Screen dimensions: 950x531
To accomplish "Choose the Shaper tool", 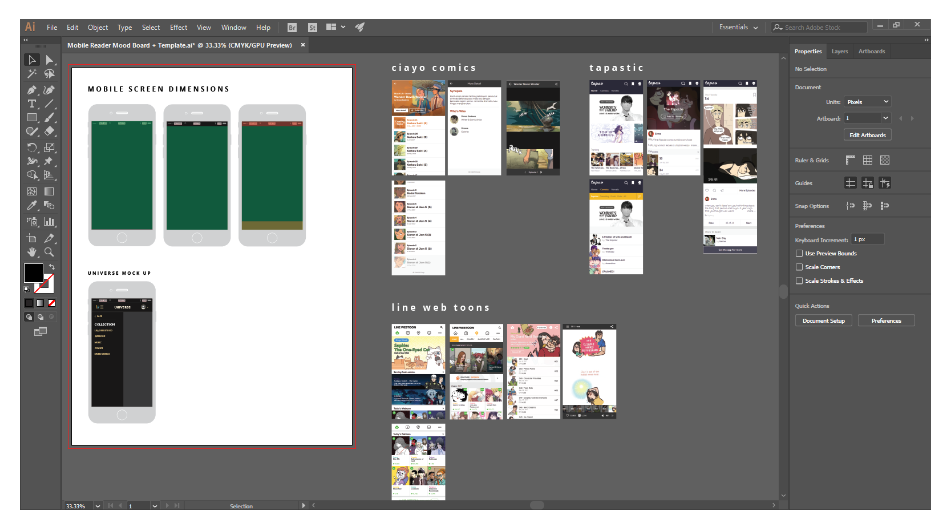I will point(32,132).
